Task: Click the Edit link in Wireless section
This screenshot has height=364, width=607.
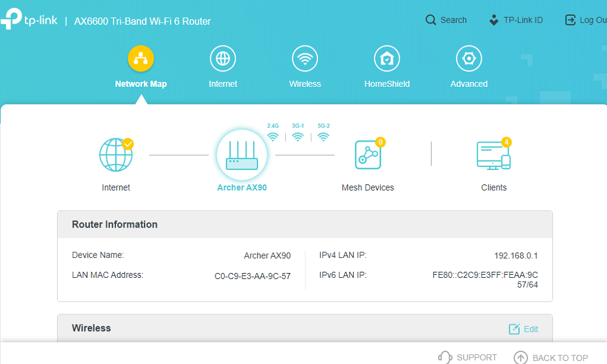Action: click(x=531, y=329)
